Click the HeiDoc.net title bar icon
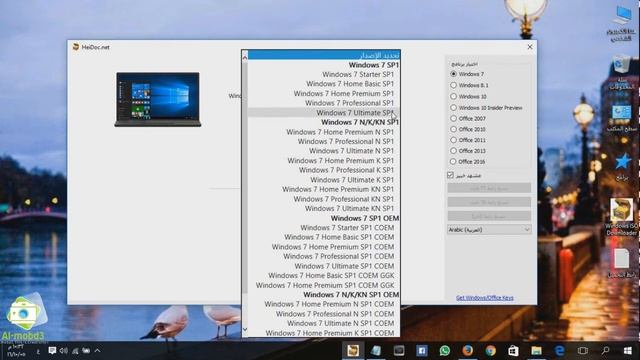The width and height of the screenshot is (640, 360). click(76, 47)
